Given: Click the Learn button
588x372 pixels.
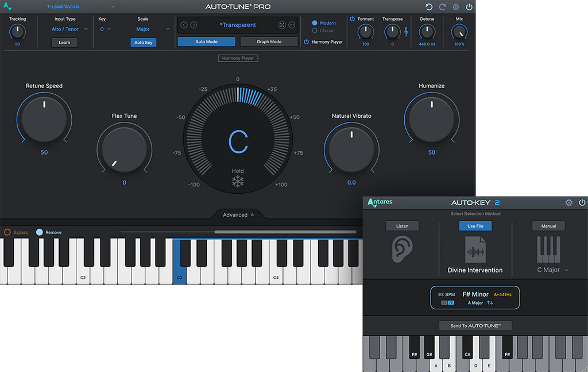Looking at the screenshot, I should (64, 43).
